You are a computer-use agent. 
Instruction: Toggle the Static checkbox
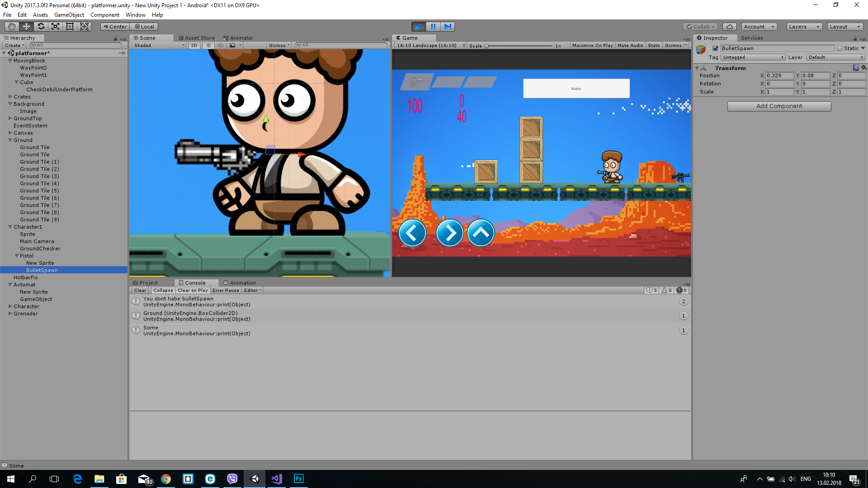(840, 48)
